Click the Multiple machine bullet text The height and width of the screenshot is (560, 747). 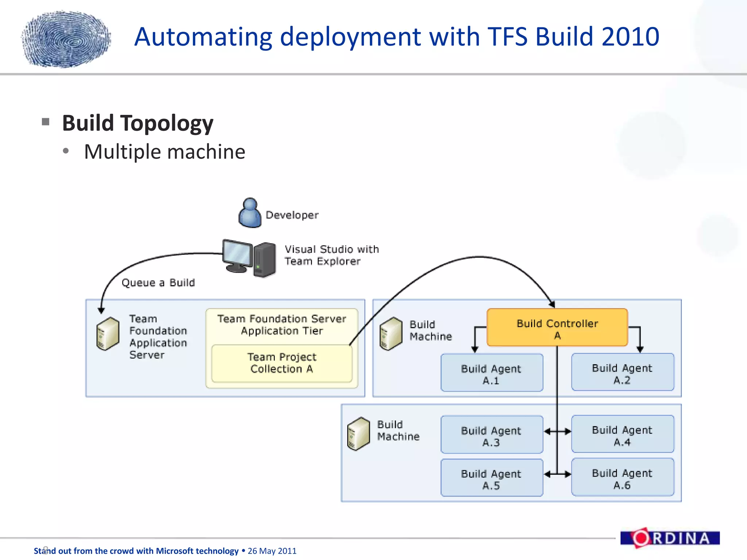coord(165,152)
